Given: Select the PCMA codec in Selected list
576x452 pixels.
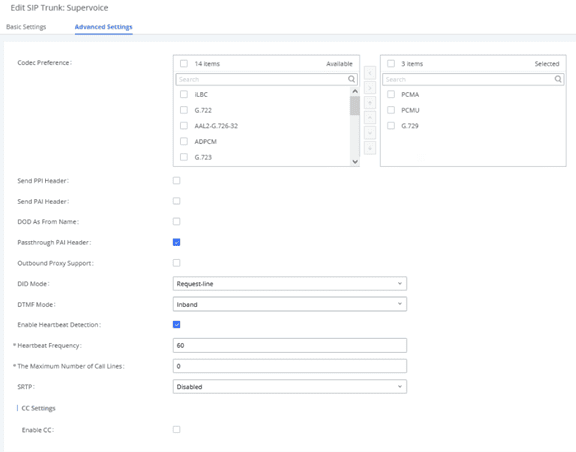Looking at the screenshot, I should (x=391, y=94).
